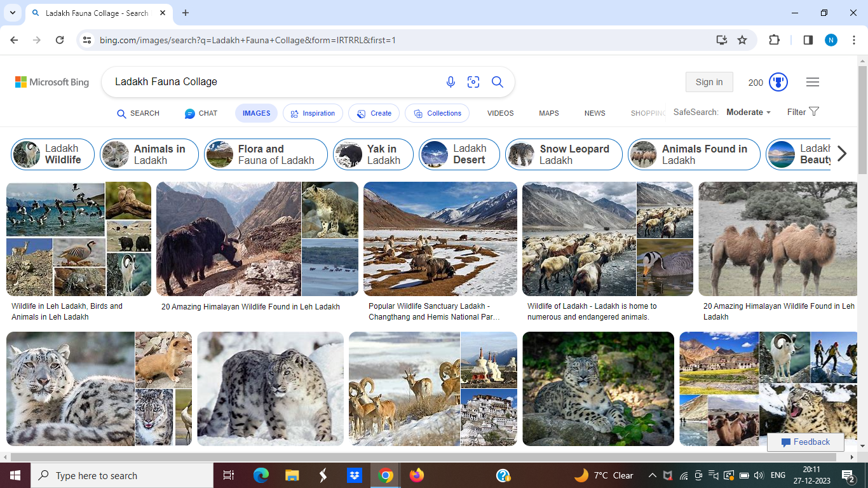
Task: Open Microsoft Rewards trophy icon
Action: (778, 82)
